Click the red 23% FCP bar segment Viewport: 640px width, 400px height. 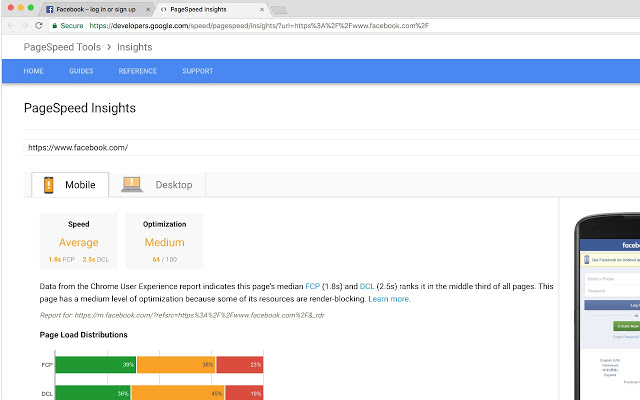(240, 365)
